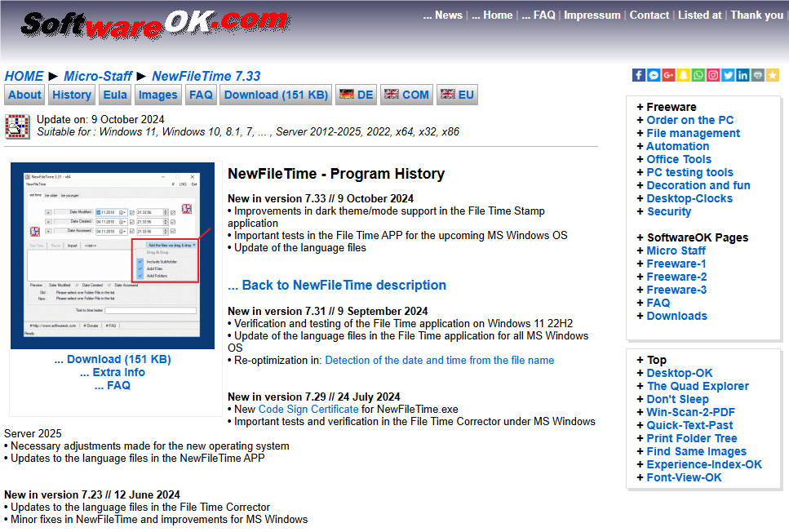Viewport: 789px width, 532px height.
Task: Open the Code Sign Certificate link
Action: [x=308, y=409]
